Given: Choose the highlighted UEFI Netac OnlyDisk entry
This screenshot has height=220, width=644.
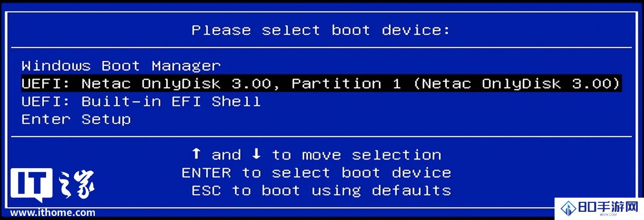Looking at the screenshot, I should click(x=321, y=84).
